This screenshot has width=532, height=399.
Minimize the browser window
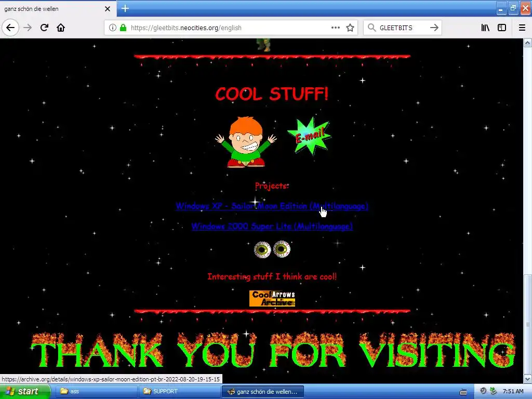(501, 8)
